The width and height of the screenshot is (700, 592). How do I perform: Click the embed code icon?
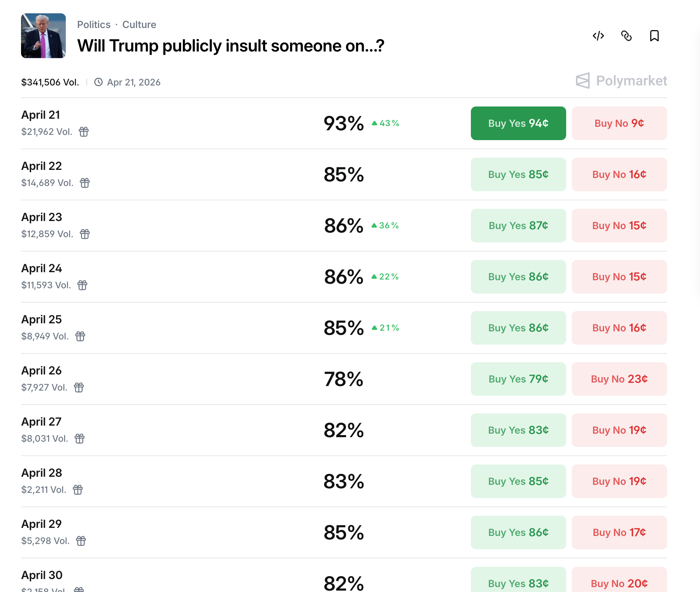pos(598,36)
